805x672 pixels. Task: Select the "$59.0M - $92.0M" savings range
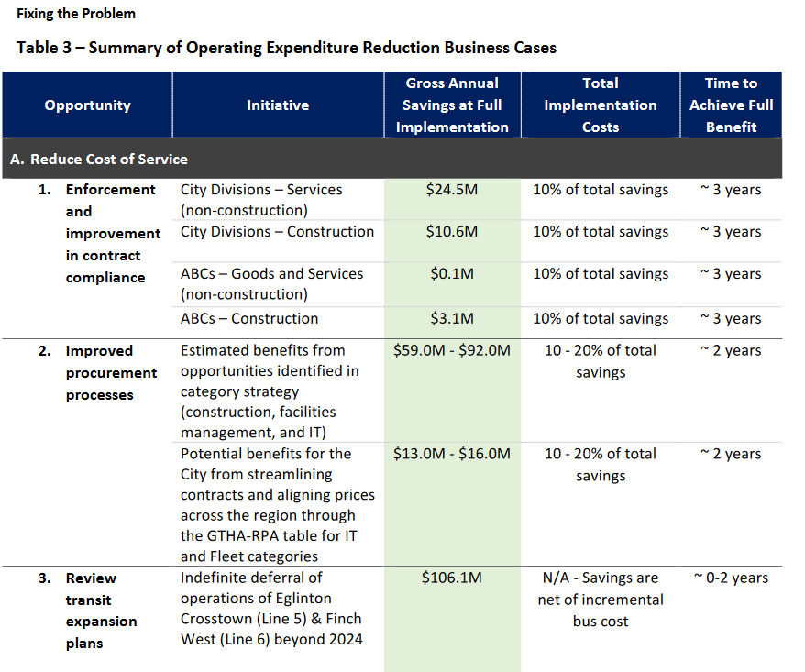tap(452, 351)
